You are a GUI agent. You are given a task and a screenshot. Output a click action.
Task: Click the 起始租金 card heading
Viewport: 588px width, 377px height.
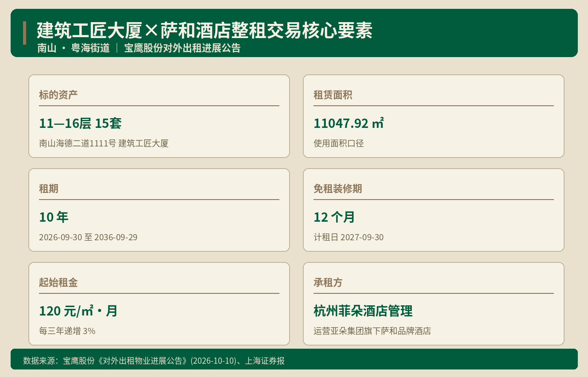58,282
